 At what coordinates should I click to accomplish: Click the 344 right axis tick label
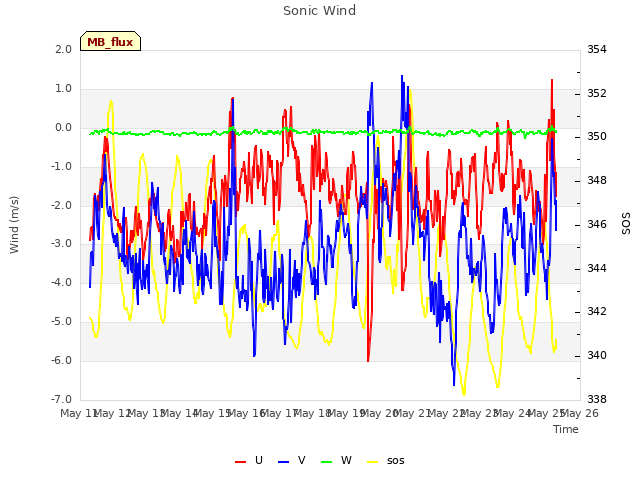(597, 268)
